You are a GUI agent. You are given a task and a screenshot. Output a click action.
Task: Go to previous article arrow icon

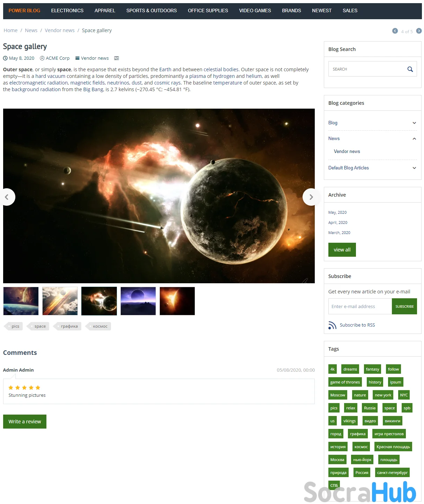point(395,31)
